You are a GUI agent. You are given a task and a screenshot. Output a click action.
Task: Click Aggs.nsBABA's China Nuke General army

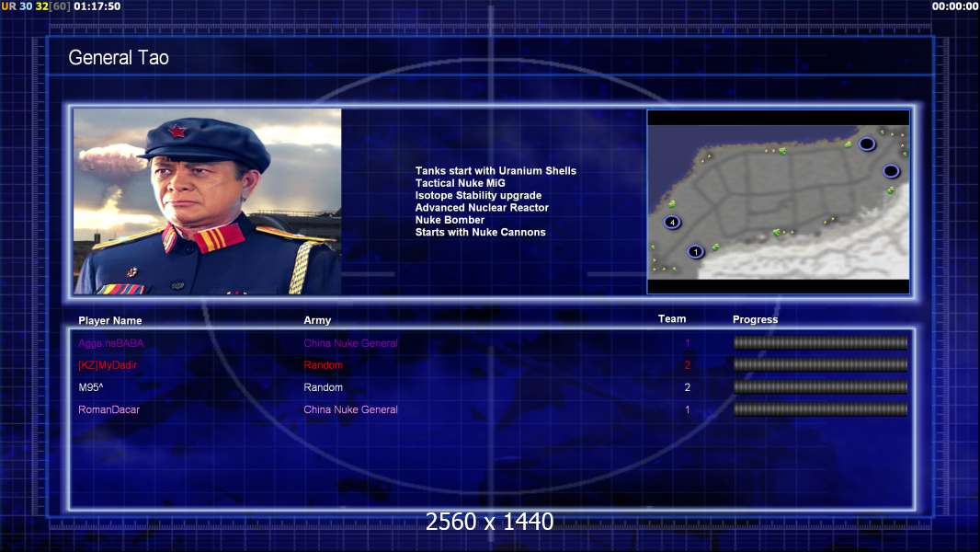(x=350, y=343)
